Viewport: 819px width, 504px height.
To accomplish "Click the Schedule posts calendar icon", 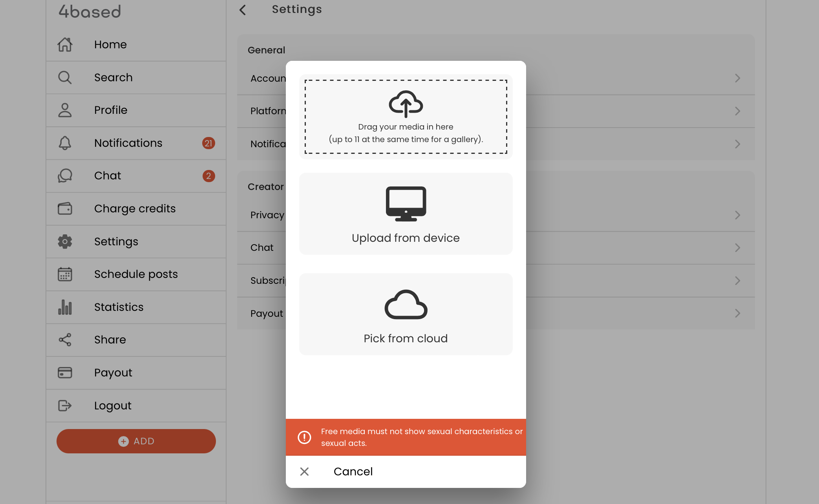I will (x=65, y=274).
